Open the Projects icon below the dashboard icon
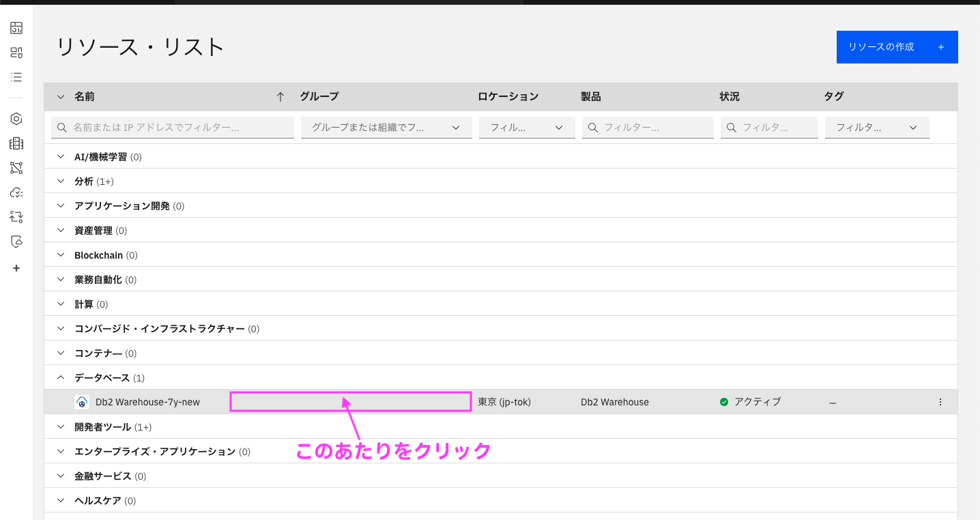 pos(16,53)
